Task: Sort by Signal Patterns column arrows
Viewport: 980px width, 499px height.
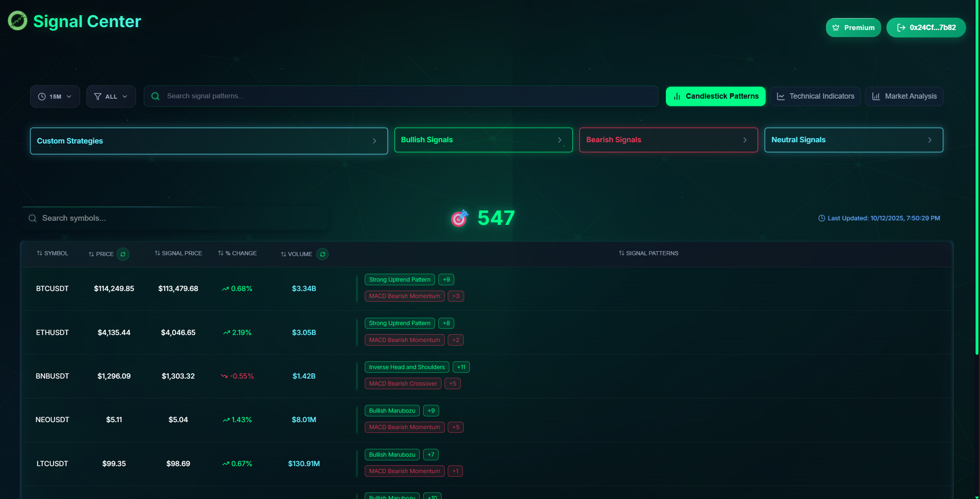Action: 621,253
